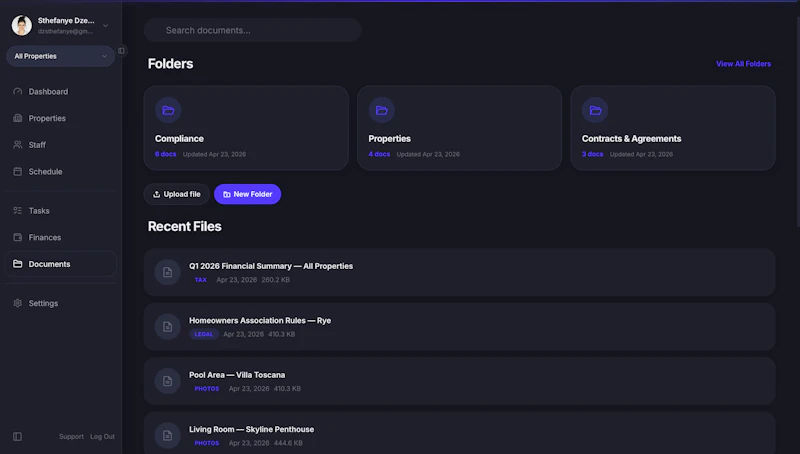Click the page vertical scrollbar

click(797, 121)
